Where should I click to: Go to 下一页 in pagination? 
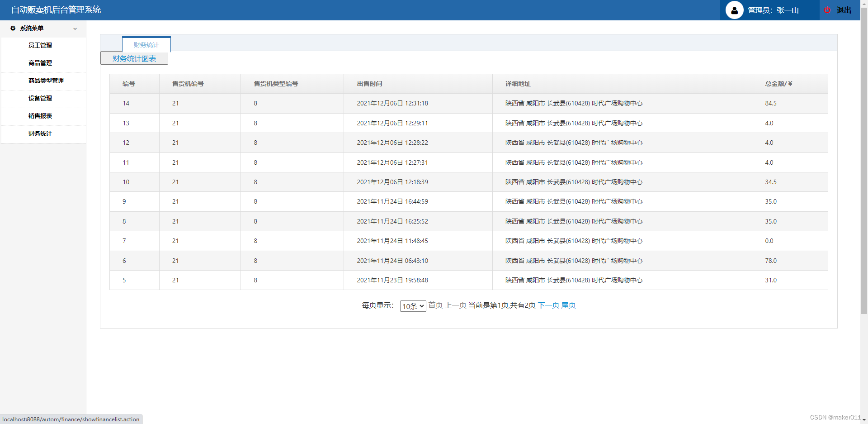click(548, 305)
